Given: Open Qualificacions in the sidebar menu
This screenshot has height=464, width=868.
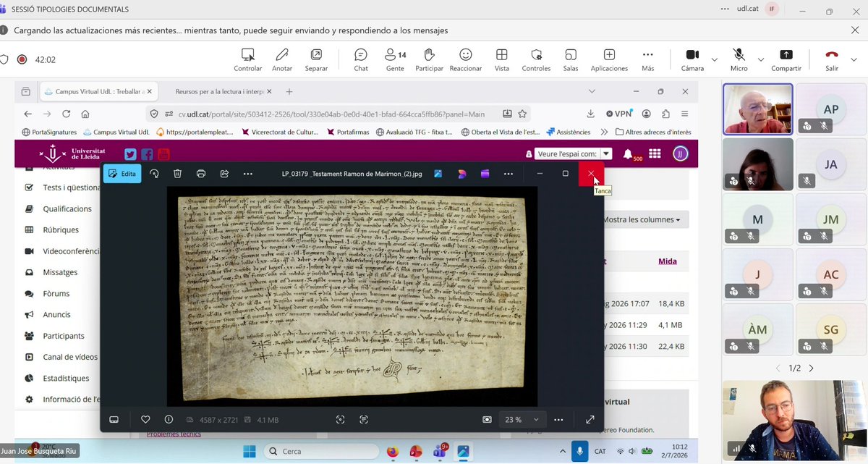Looking at the screenshot, I should (67, 208).
